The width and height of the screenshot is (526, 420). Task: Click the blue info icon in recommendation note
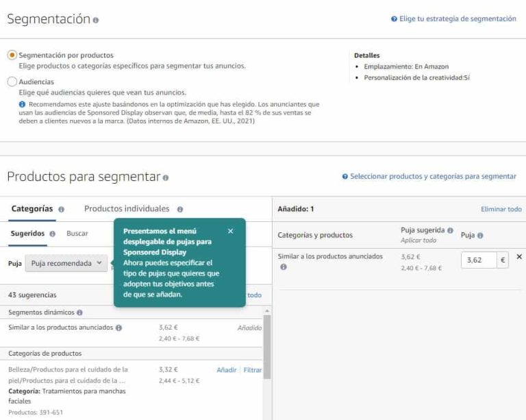click(22, 104)
